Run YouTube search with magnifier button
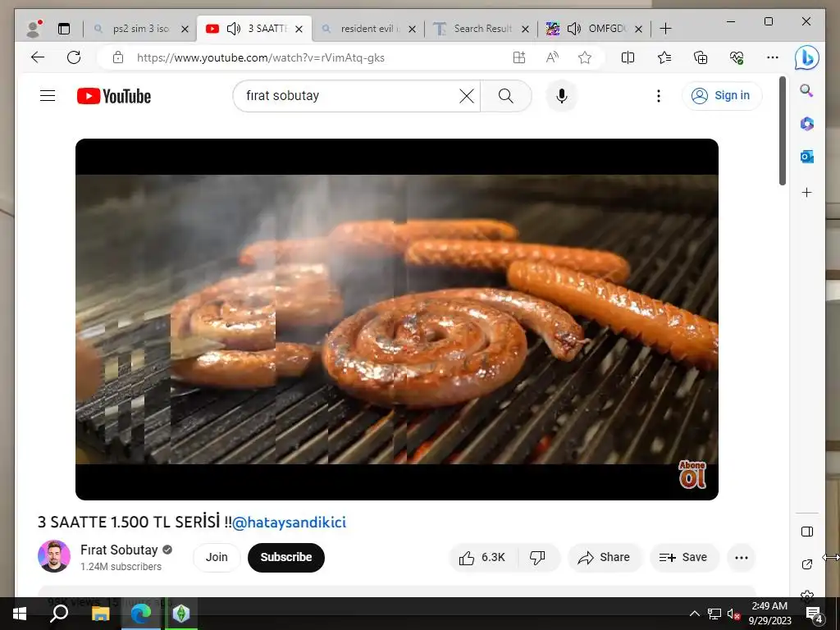The width and height of the screenshot is (840, 630). [x=505, y=96]
